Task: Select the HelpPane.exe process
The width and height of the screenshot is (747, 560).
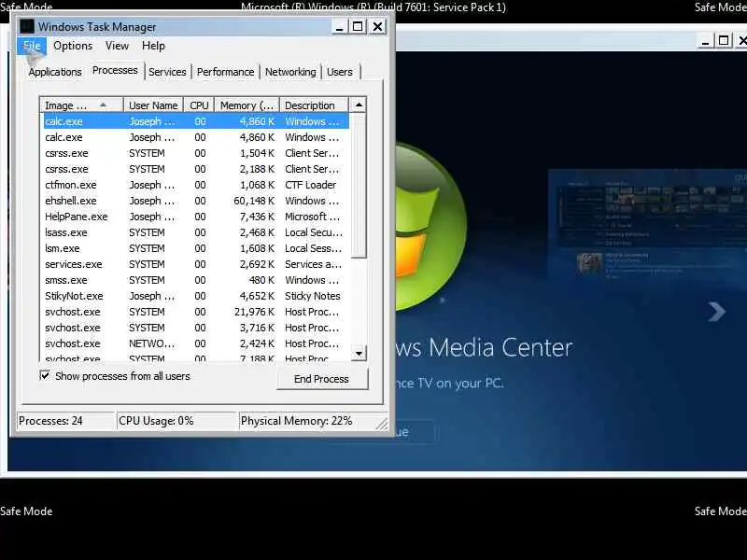Action: 196,217
